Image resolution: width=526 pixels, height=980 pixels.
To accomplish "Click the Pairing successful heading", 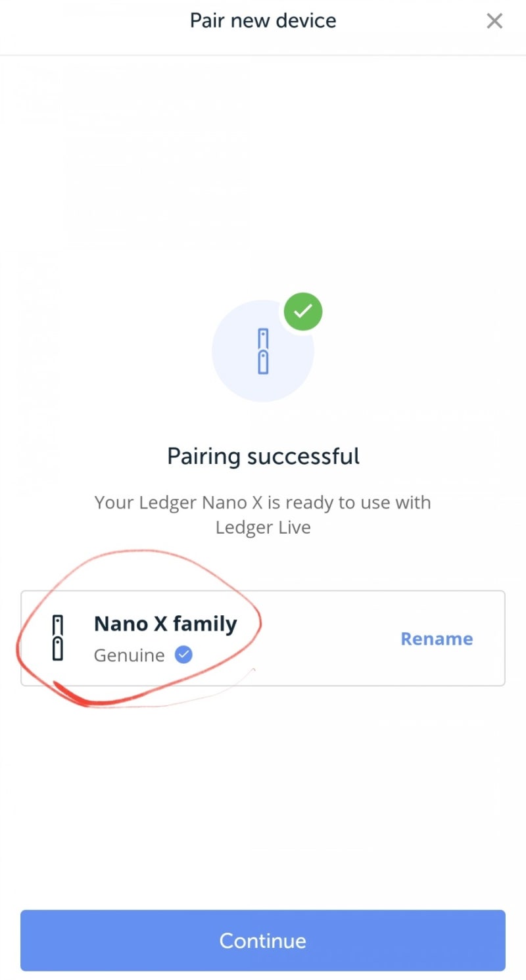I will [x=263, y=455].
